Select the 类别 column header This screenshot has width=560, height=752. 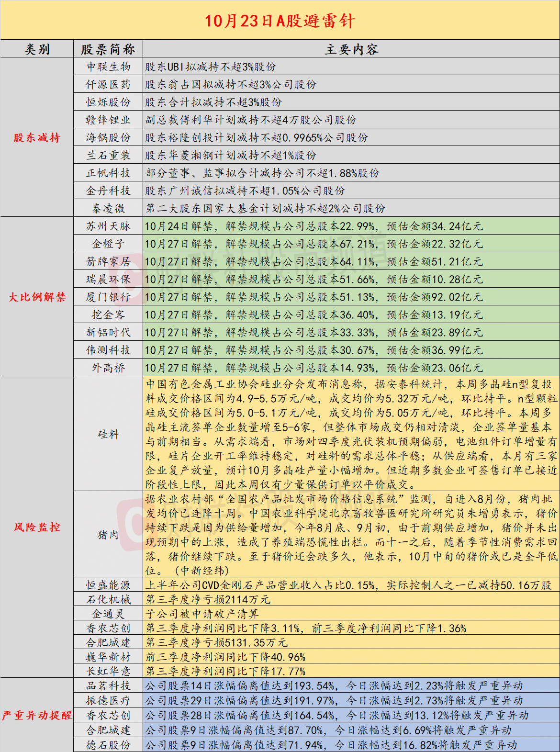pyautogui.click(x=37, y=49)
